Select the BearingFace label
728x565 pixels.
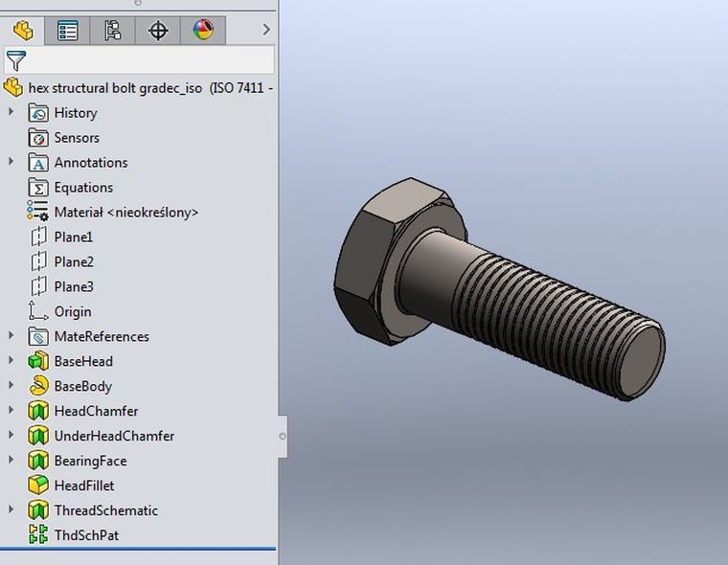click(91, 461)
